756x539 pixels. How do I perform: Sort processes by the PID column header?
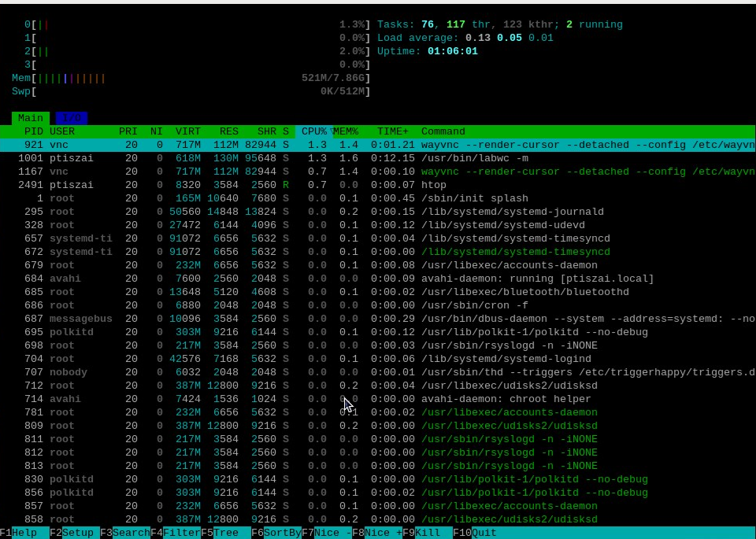coord(33,131)
